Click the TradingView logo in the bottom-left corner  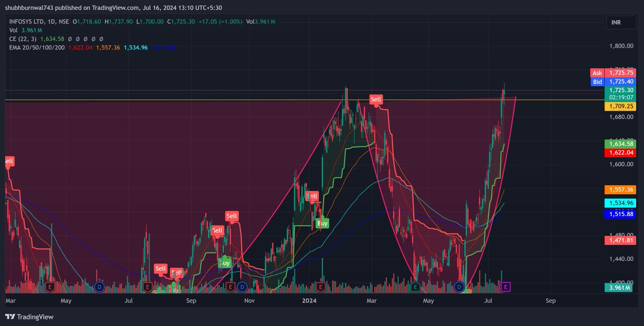(x=28, y=317)
